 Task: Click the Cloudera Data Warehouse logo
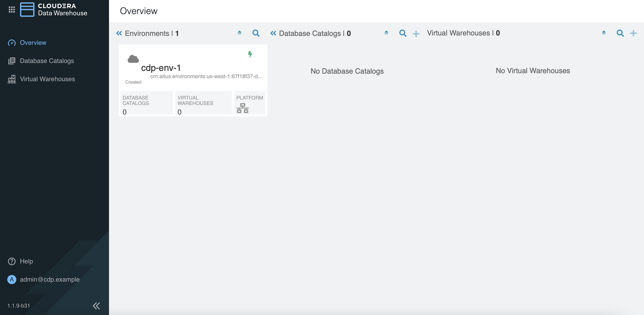click(27, 10)
